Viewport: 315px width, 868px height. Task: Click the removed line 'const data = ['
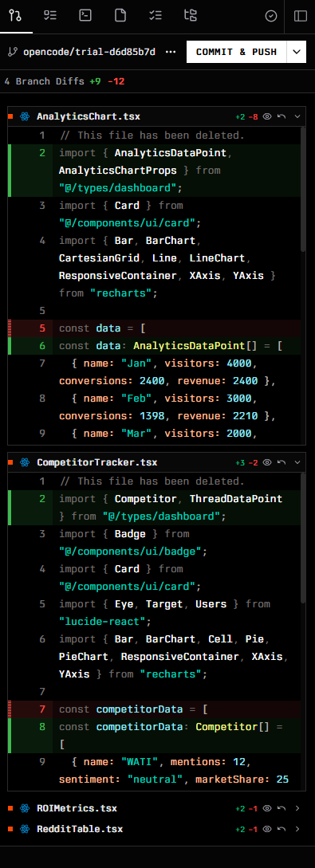click(155, 328)
